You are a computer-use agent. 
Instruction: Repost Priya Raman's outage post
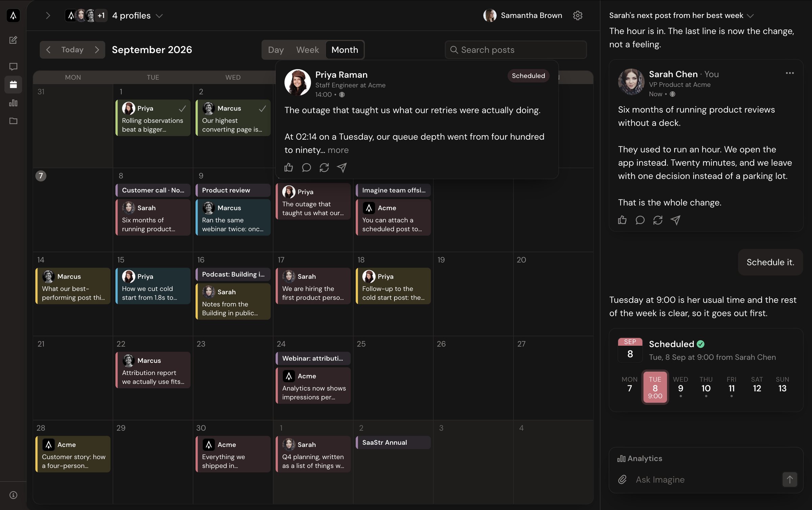click(x=324, y=167)
